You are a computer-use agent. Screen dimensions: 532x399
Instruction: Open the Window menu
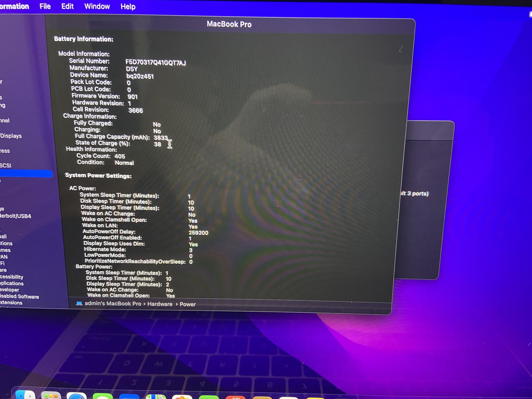click(x=97, y=6)
